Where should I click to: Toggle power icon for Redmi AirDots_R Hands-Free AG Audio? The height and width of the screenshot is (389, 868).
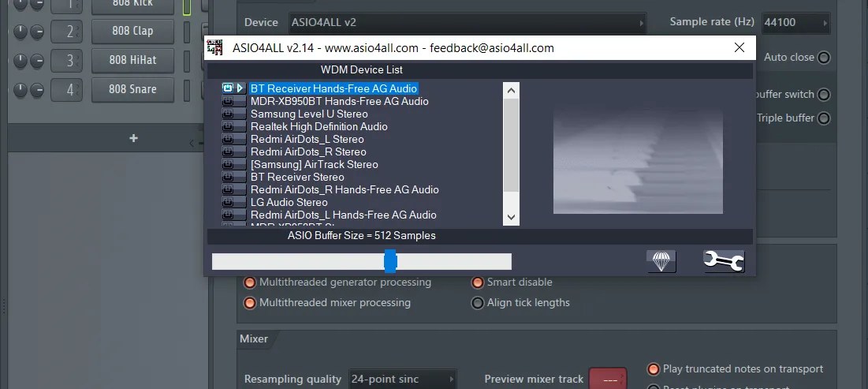pyautogui.click(x=228, y=189)
